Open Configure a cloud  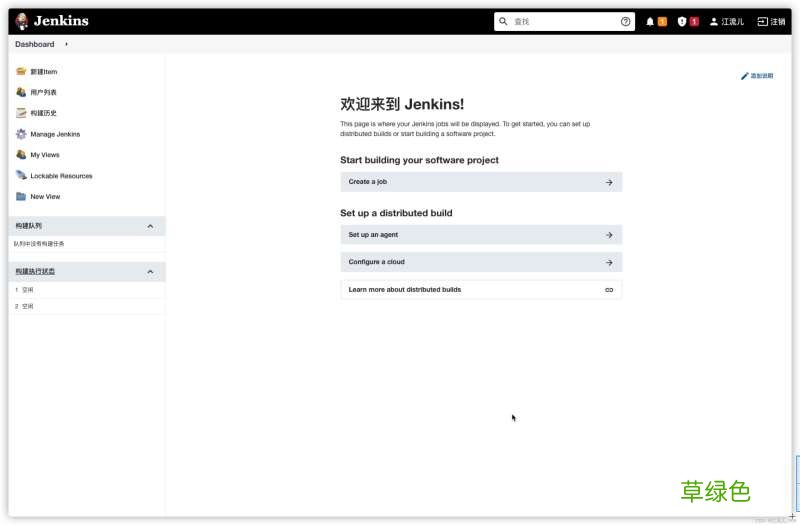click(x=480, y=262)
